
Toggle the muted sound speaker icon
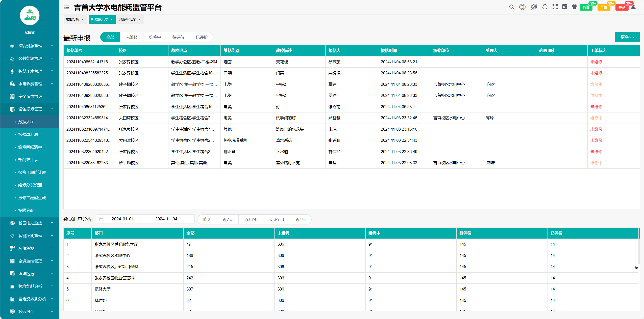[534, 7]
